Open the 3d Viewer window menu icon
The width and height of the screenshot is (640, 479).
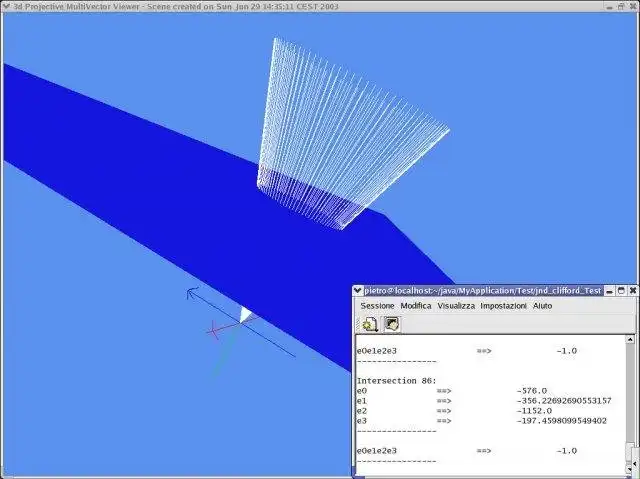pos(6,6)
